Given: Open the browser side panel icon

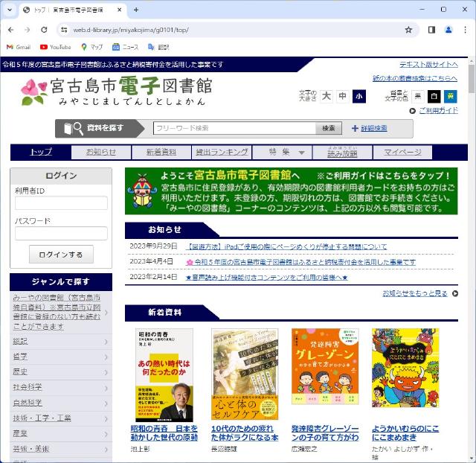Looking at the screenshot, I should point(431,30).
